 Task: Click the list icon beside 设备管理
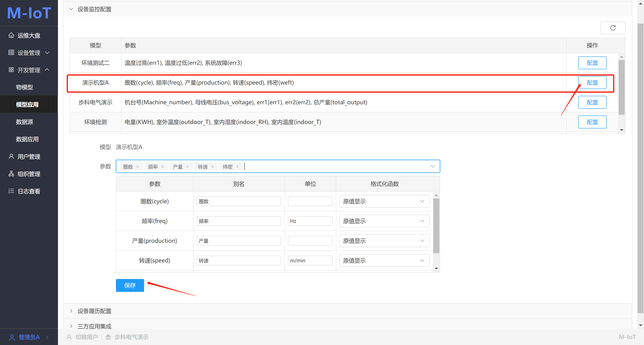(x=11, y=53)
